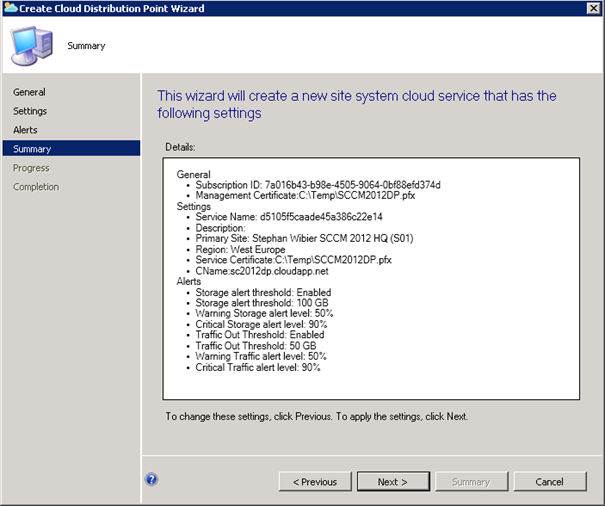
Task: Close the Create Cloud Distribution Point Wizard
Action: tap(592, 9)
